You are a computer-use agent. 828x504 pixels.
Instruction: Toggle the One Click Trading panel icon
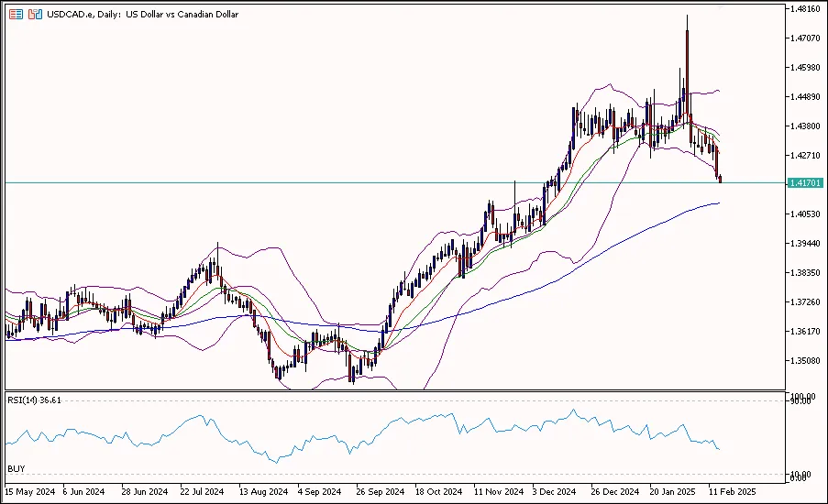[x=35, y=15]
